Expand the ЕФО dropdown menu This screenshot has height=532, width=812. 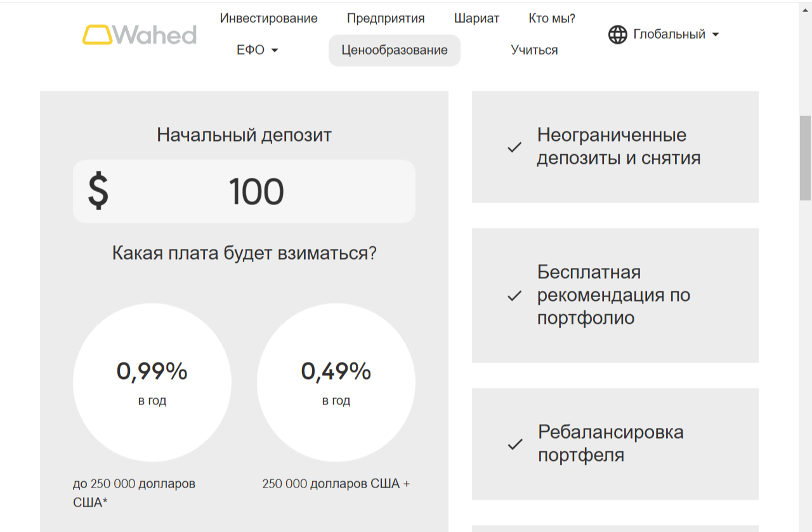click(x=258, y=50)
